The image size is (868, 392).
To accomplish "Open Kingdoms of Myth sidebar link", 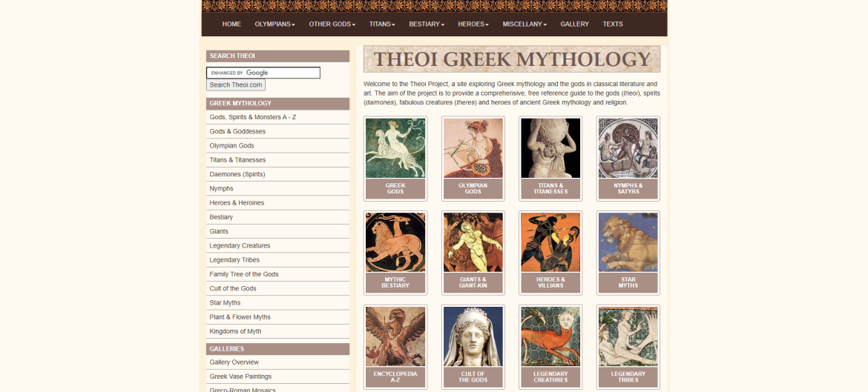I will click(277, 332).
